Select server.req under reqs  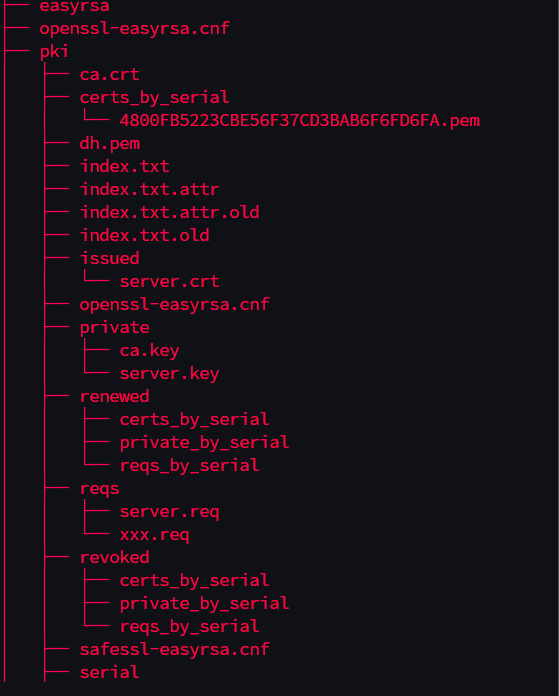pyautogui.click(x=169, y=512)
